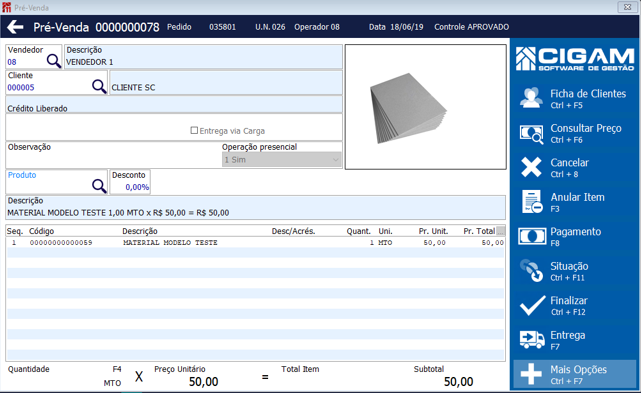This screenshot has height=393, width=641.
Task: Enable the Entrega via Carga checkbox
Action: click(194, 130)
